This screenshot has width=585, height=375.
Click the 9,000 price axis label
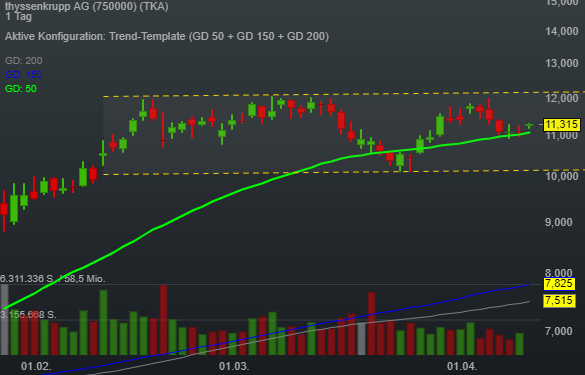click(559, 222)
